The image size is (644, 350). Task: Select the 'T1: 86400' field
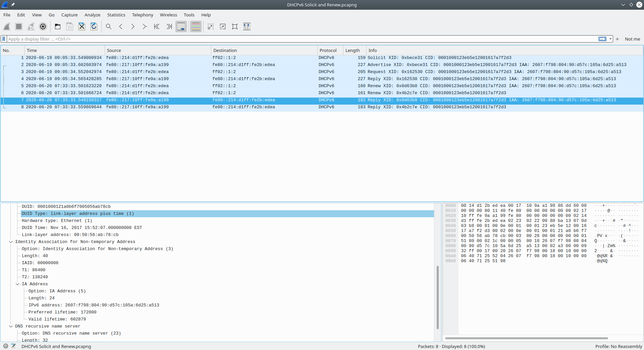pos(34,270)
